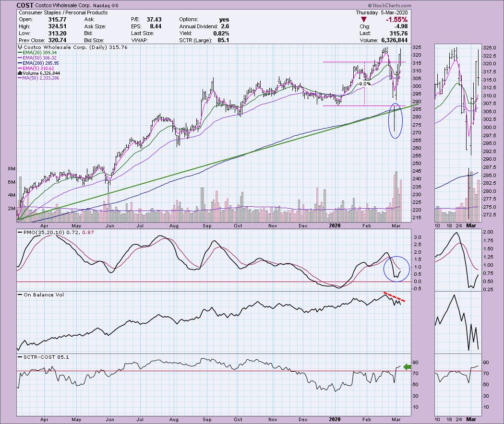Select the High value 324.51
The image size is (504, 424).
click(57, 26)
